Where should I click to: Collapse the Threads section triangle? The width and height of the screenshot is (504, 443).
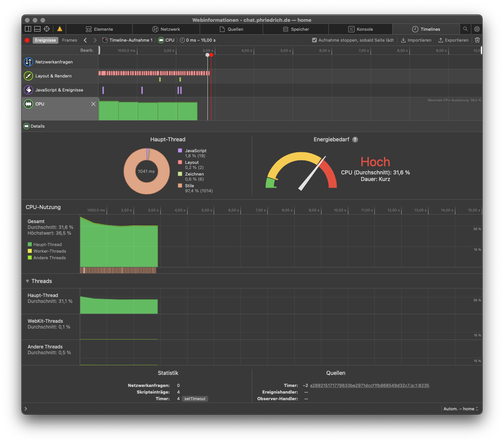28,281
